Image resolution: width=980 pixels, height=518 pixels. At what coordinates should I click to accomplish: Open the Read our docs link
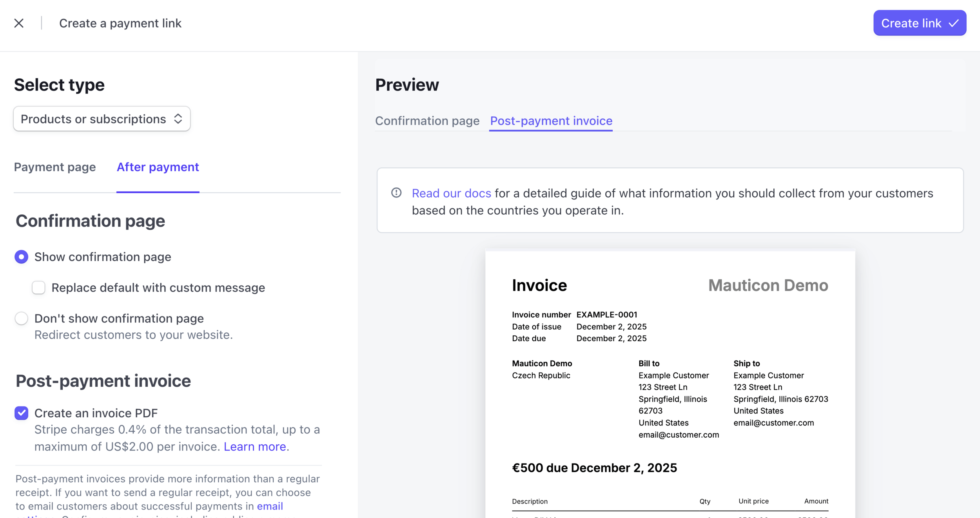451,193
